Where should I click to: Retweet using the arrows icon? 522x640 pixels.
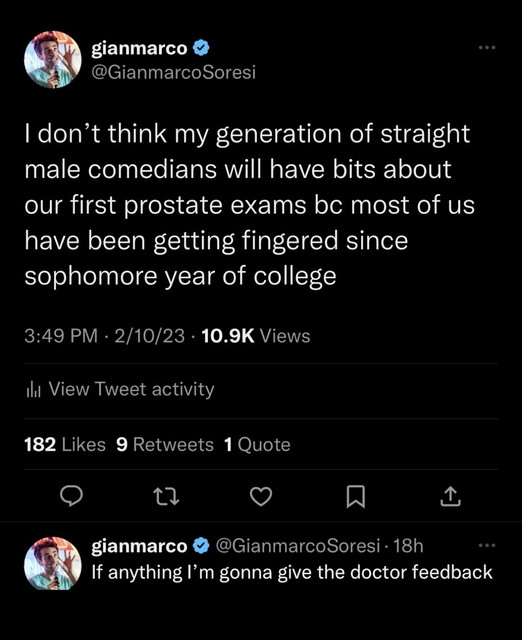(166, 496)
